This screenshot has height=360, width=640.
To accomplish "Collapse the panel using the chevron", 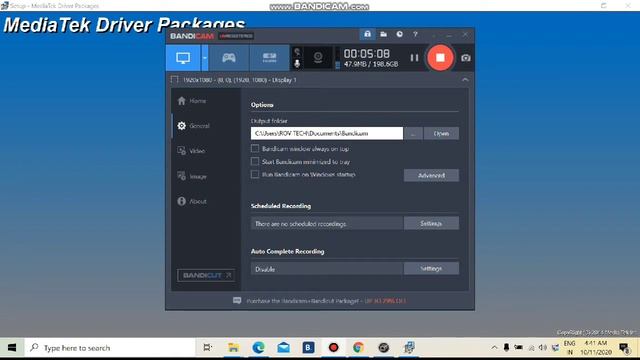I will point(465,80).
